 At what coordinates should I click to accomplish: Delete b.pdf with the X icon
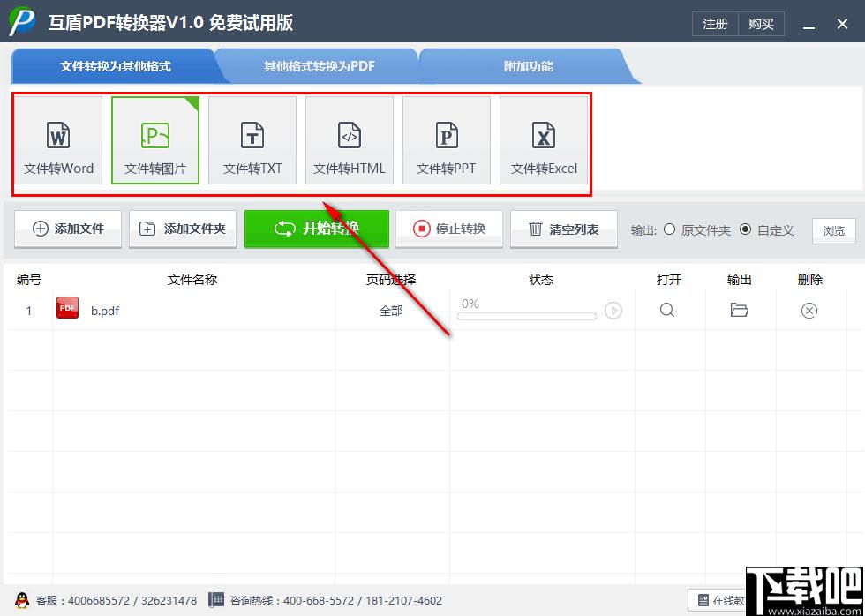[809, 311]
